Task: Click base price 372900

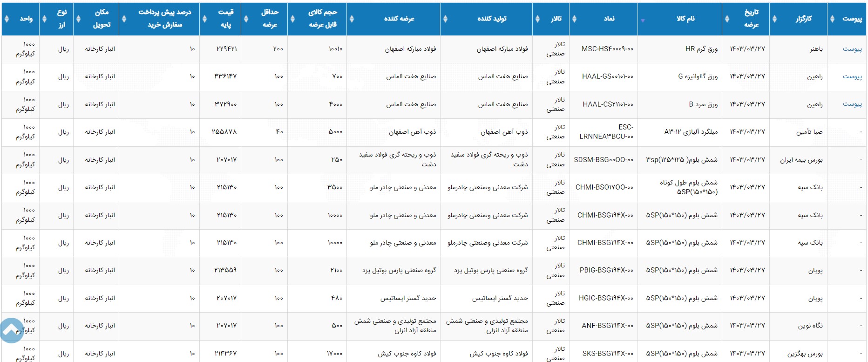Action: point(225,104)
